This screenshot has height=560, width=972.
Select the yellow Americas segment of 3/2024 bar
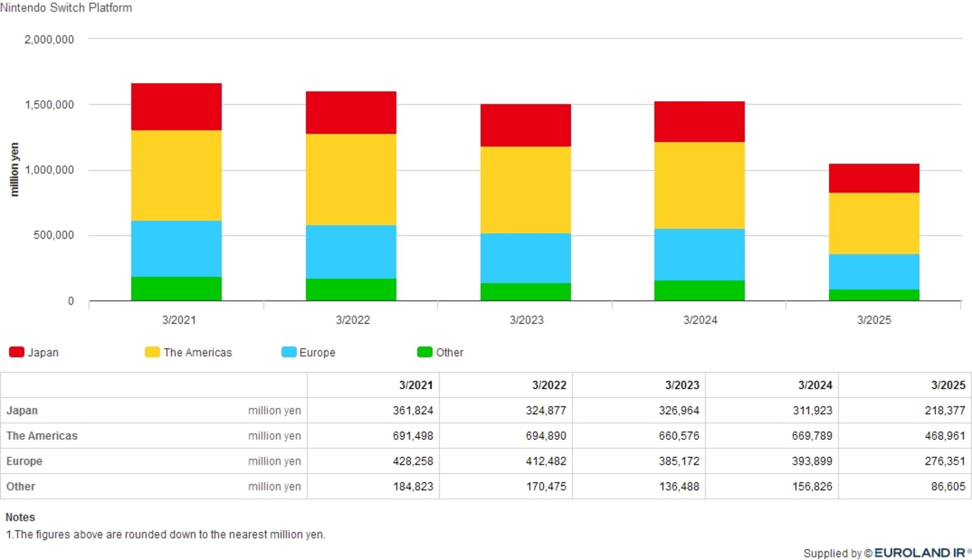click(x=699, y=185)
